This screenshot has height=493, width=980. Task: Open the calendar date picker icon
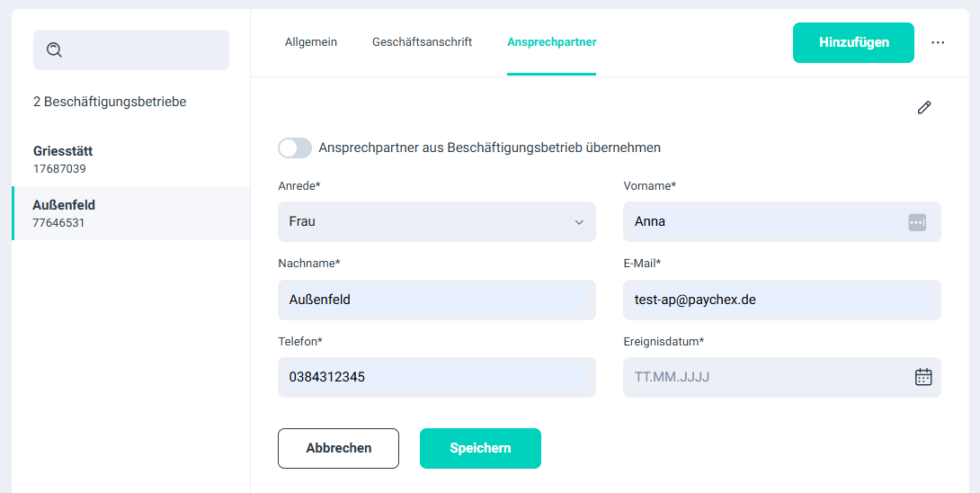coord(923,377)
